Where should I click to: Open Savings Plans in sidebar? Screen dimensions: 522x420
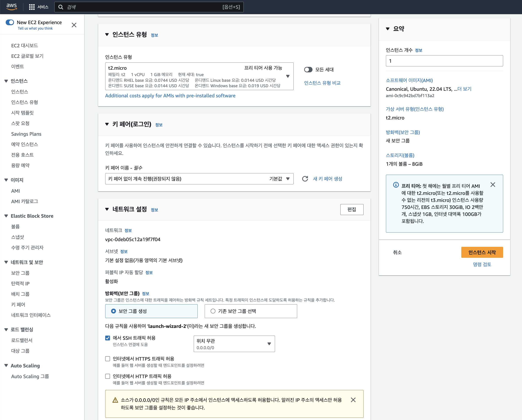pyautogui.click(x=26, y=134)
